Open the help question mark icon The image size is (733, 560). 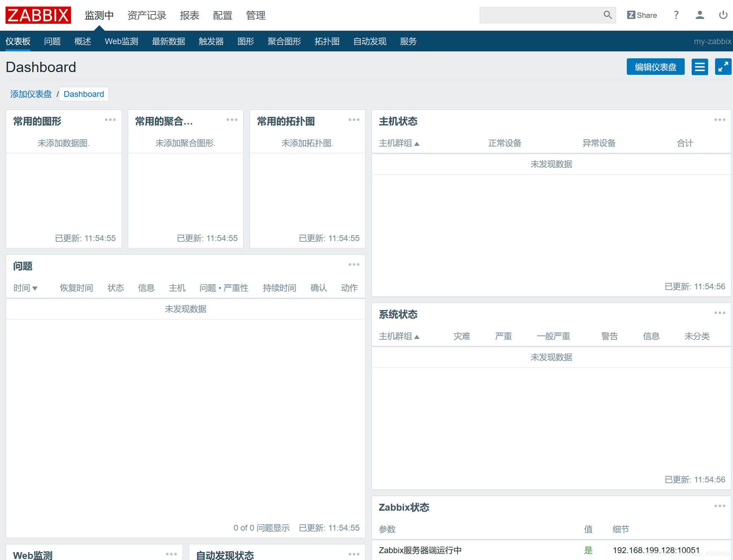pyautogui.click(x=676, y=15)
